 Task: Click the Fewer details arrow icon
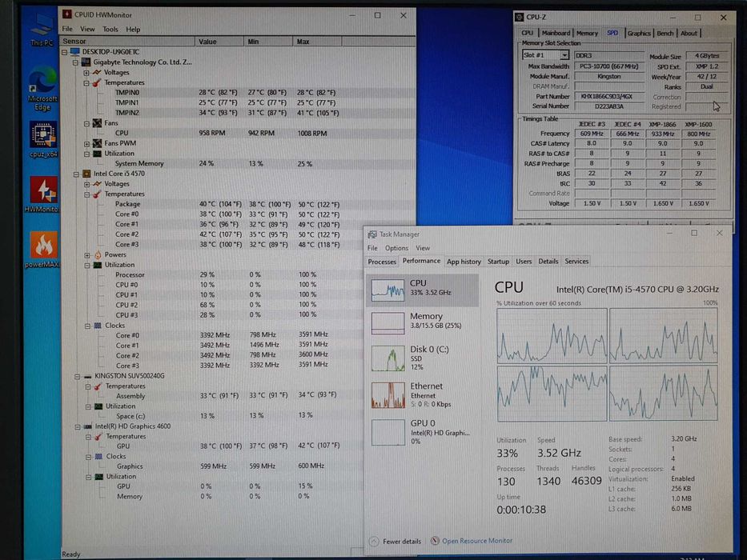pyautogui.click(x=374, y=542)
